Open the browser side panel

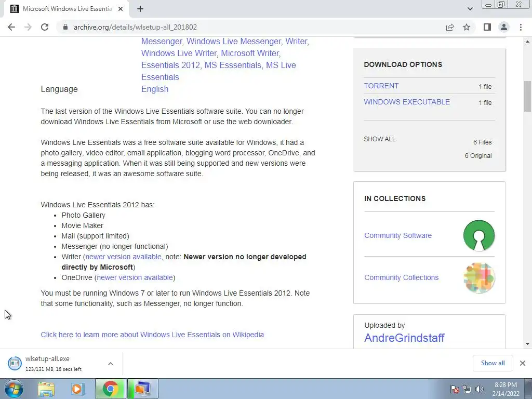pyautogui.click(x=487, y=27)
